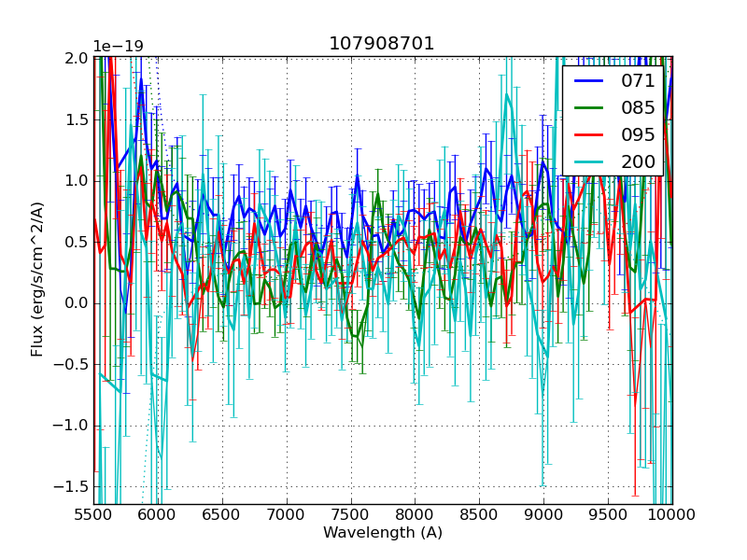Image resolution: width=747 pixels, height=560 pixels.
Task: Click the red line sample in legend
Action: tap(586, 135)
